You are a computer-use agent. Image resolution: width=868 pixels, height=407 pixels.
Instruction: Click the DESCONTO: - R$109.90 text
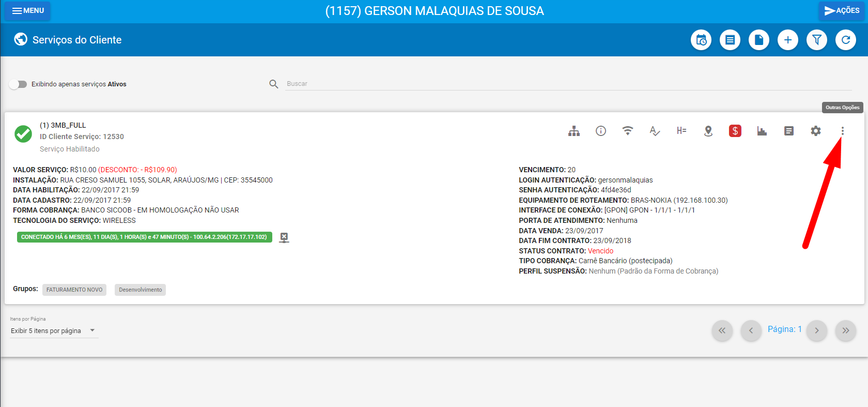pos(137,170)
